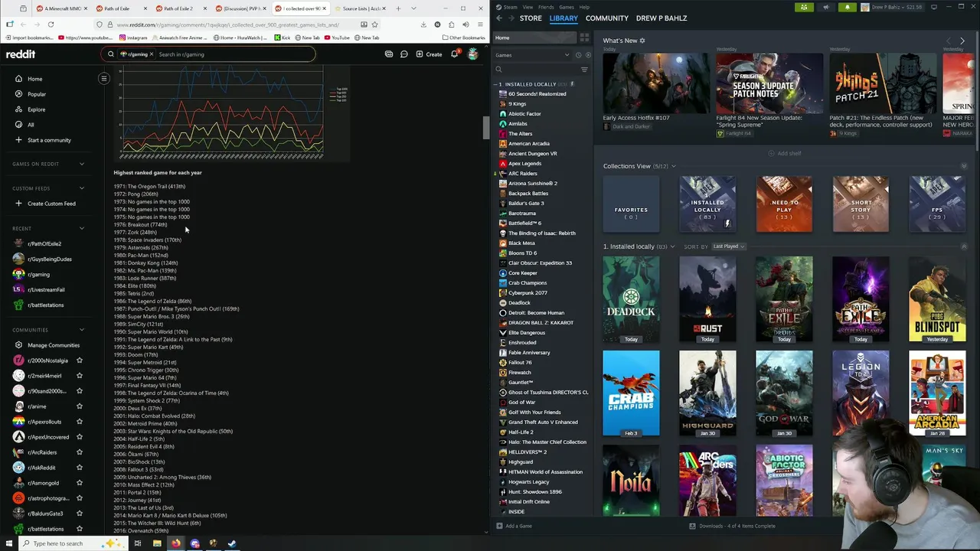The width and height of the screenshot is (980, 551).
Task: Favorite r/ApexUncovered with star
Action: [80, 437]
